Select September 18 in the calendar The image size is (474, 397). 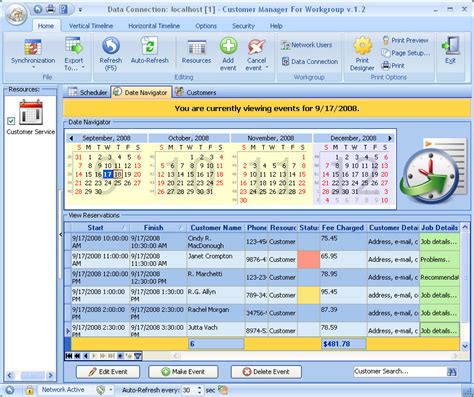(x=118, y=174)
